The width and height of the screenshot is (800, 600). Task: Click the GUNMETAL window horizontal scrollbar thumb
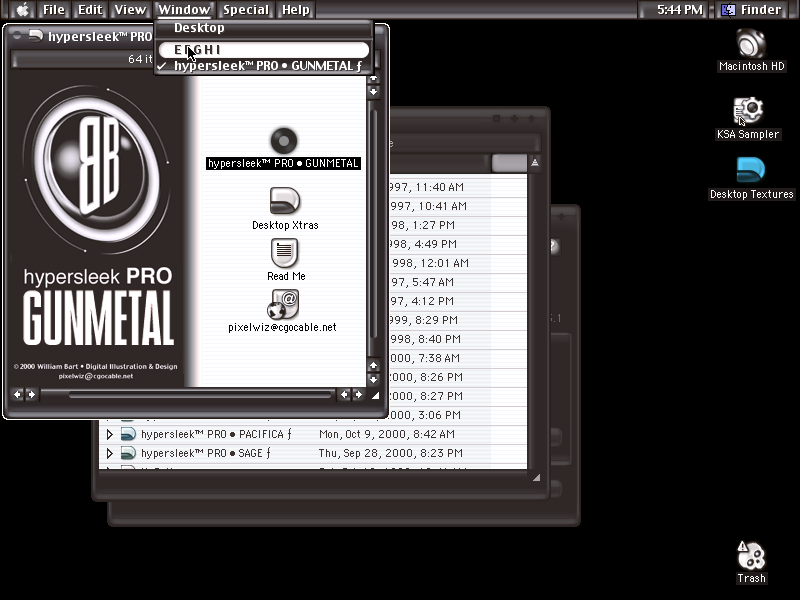(x=200, y=395)
